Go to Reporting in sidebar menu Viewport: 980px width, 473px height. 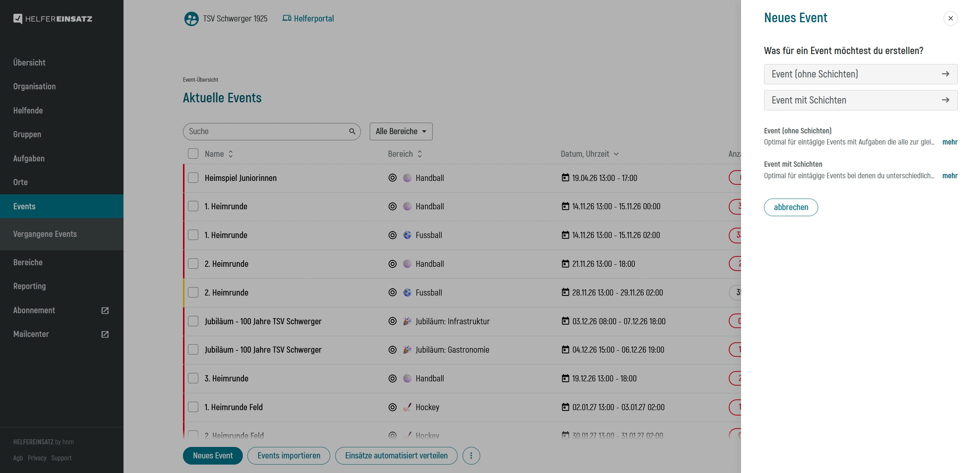(x=30, y=286)
